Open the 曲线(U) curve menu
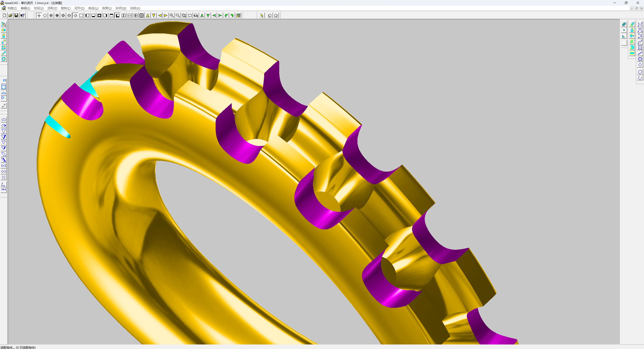The height and width of the screenshot is (349, 644). point(93,8)
